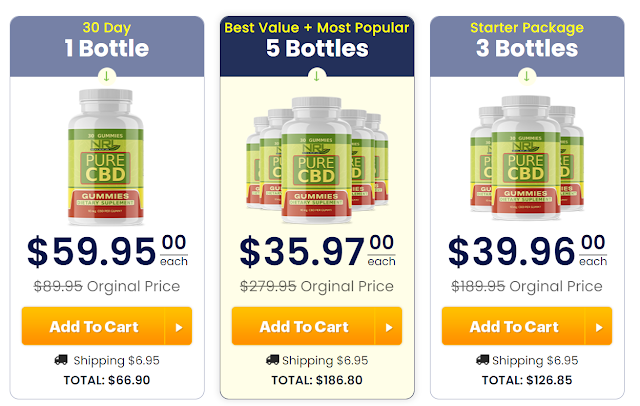The width and height of the screenshot is (640, 406).
Task: Open the Starter Package 3 Bottles header
Action: [x=527, y=46]
